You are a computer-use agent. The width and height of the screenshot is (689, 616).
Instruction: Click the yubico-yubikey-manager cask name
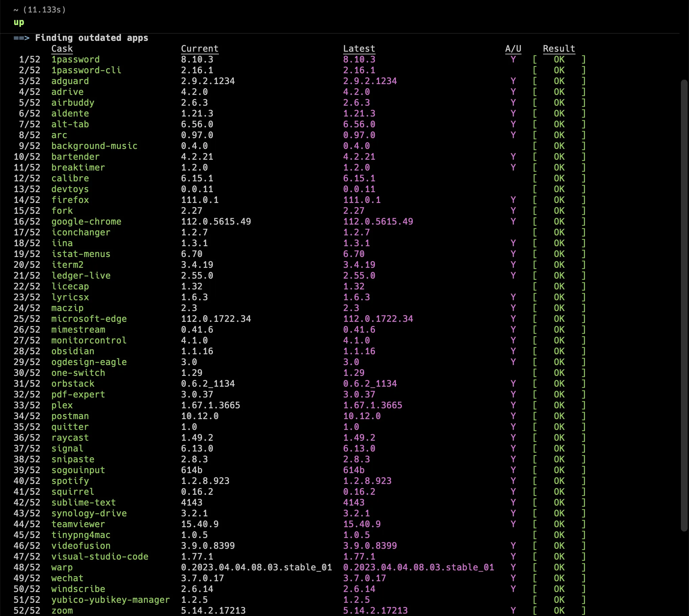(110, 600)
